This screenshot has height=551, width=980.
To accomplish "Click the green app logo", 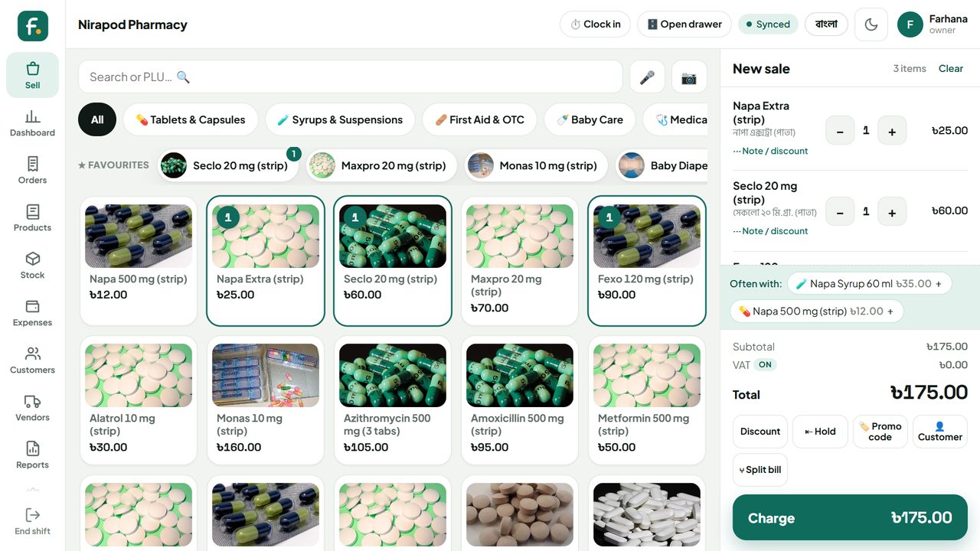I will pyautogui.click(x=33, y=26).
